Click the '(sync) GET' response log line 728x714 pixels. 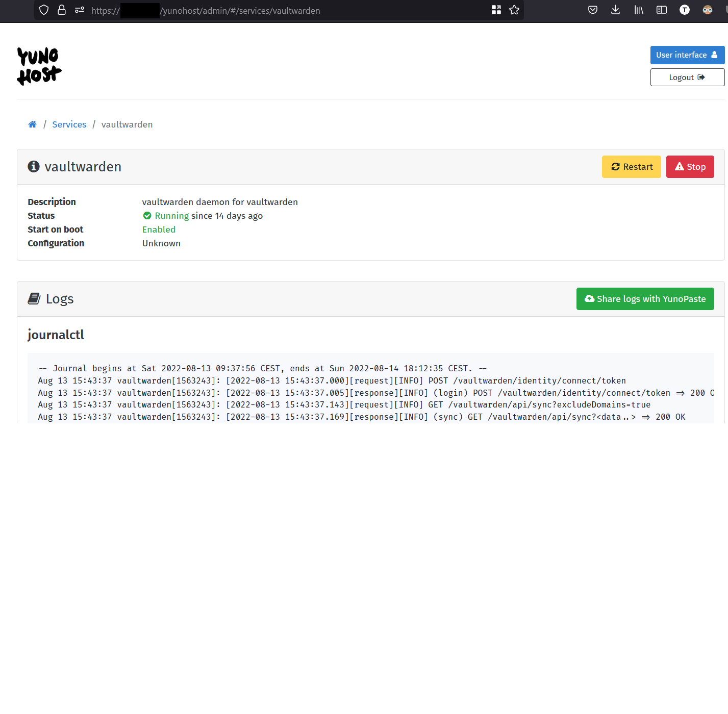(x=362, y=417)
